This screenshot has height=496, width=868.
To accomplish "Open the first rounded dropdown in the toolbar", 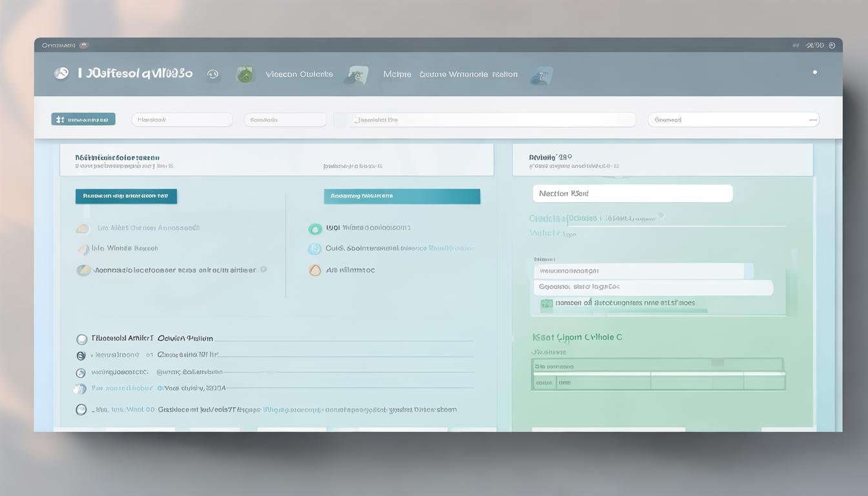I will tap(181, 119).
